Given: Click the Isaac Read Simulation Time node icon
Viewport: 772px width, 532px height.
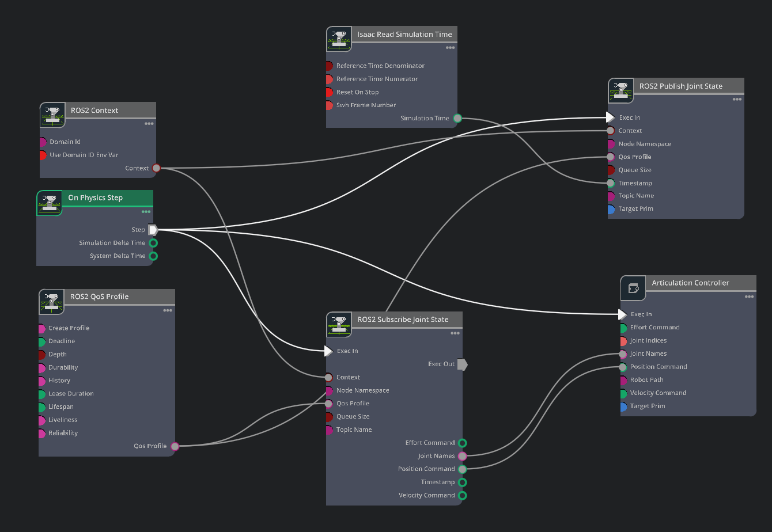Looking at the screenshot, I should [x=339, y=39].
